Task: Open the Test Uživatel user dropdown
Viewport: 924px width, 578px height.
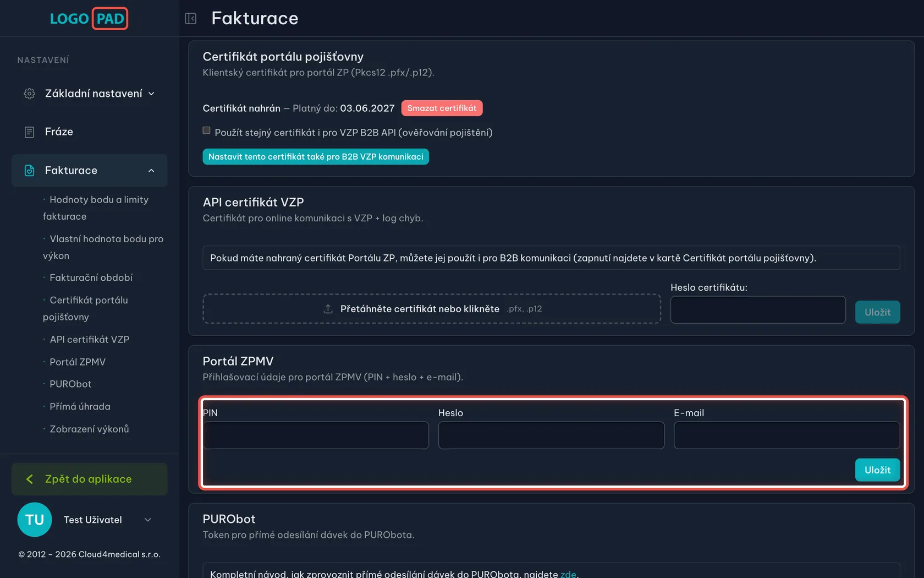Action: click(x=147, y=520)
